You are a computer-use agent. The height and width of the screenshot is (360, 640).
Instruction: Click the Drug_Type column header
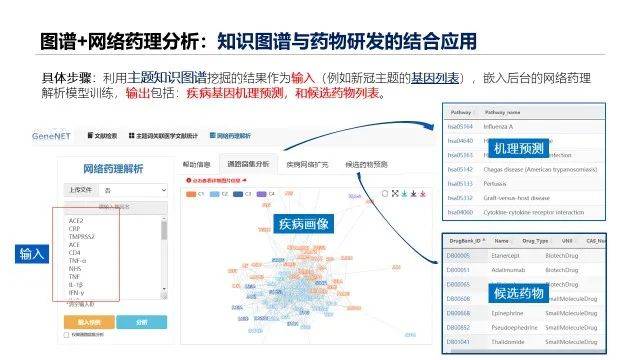click(535, 241)
